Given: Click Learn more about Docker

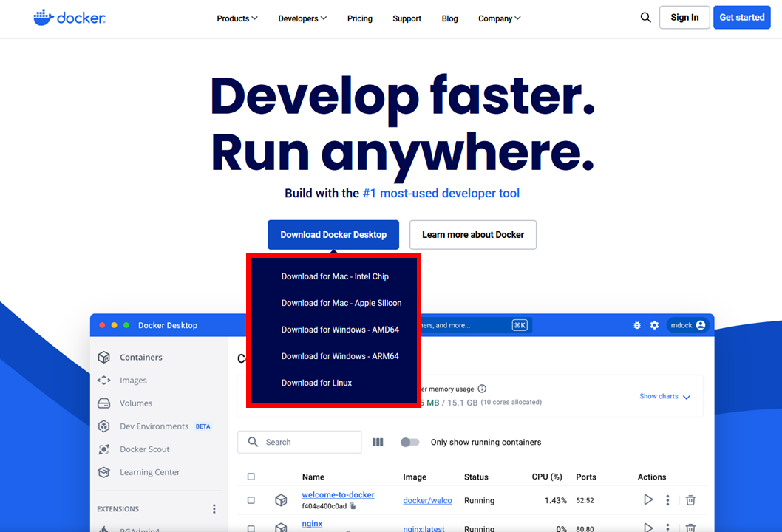Looking at the screenshot, I should tap(473, 234).
